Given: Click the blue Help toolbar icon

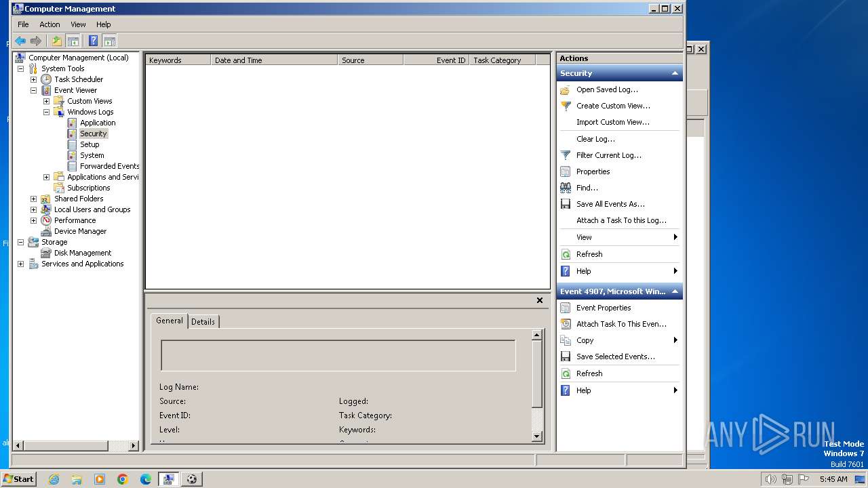Looking at the screenshot, I should click(x=94, y=41).
